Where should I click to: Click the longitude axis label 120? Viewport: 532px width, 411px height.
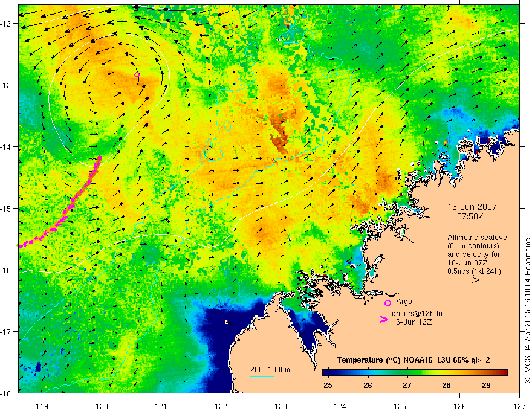coord(102,406)
